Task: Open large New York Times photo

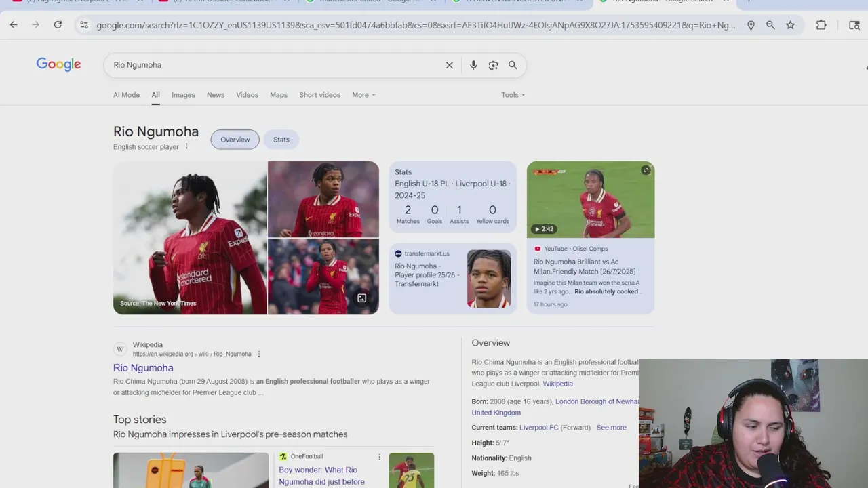Action: point(190,238)
